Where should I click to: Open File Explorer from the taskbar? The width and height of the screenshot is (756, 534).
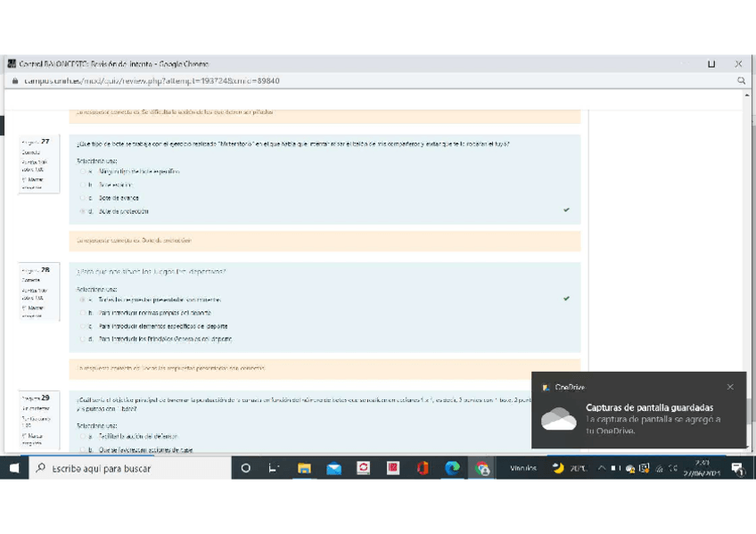[304, 468]
